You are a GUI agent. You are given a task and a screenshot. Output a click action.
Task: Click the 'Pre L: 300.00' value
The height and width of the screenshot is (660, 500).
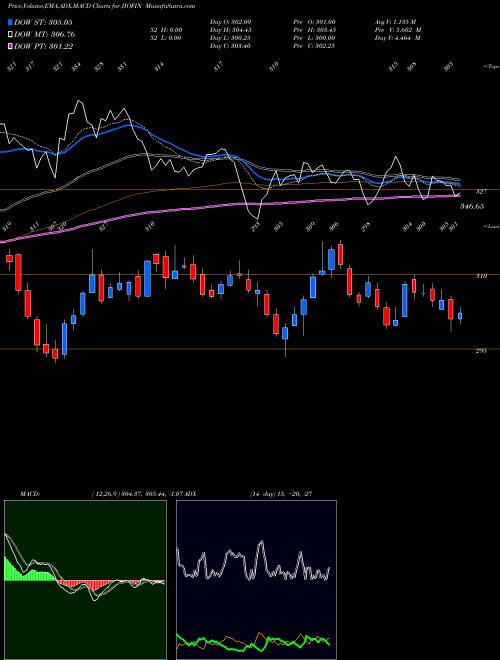(x=314, y=38)
